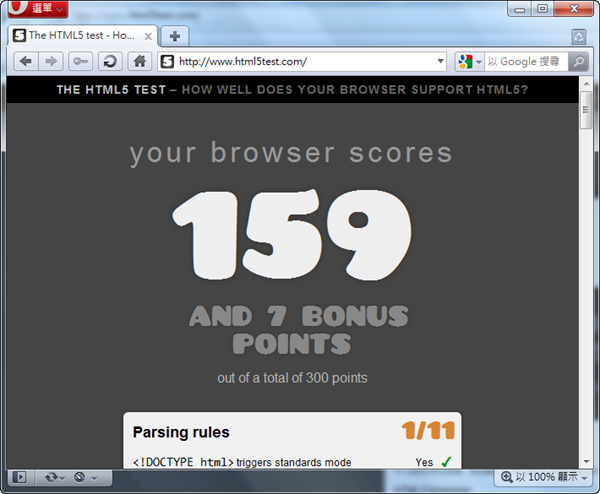This screenshot has height=494, width=600.
Task: Click the password wand key icon
Action: point(80,61)
